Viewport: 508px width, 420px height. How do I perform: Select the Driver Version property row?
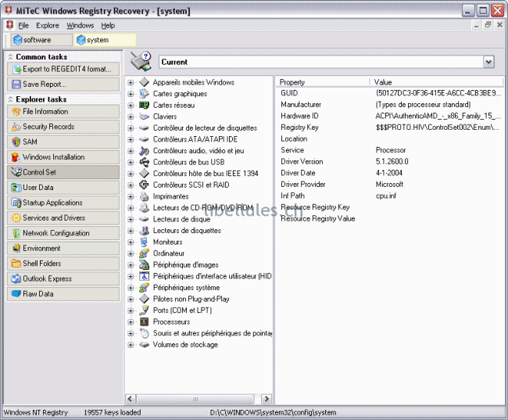pos(391,162)
